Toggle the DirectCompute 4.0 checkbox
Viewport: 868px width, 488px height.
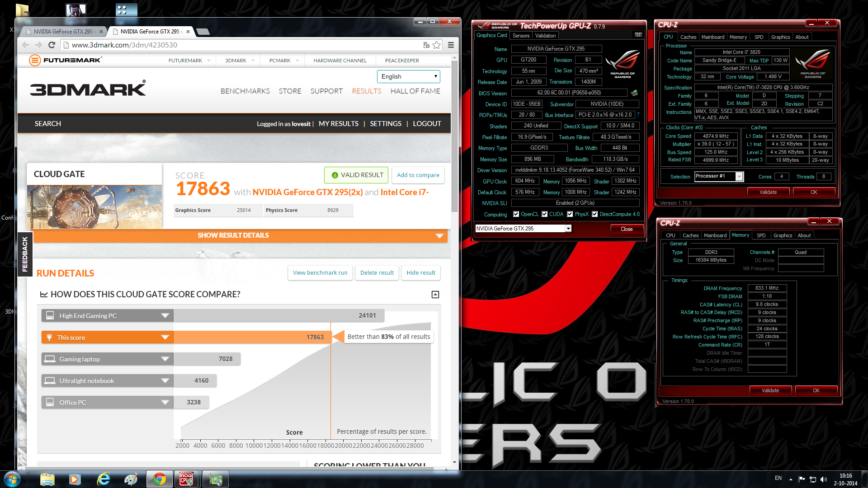(595, 214)
